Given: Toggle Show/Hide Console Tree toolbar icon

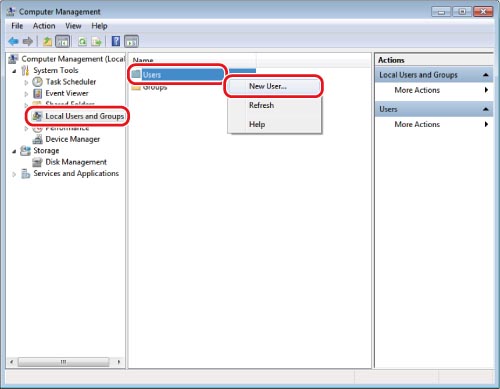Looking at the screenshot, I should tap(63, 42).
